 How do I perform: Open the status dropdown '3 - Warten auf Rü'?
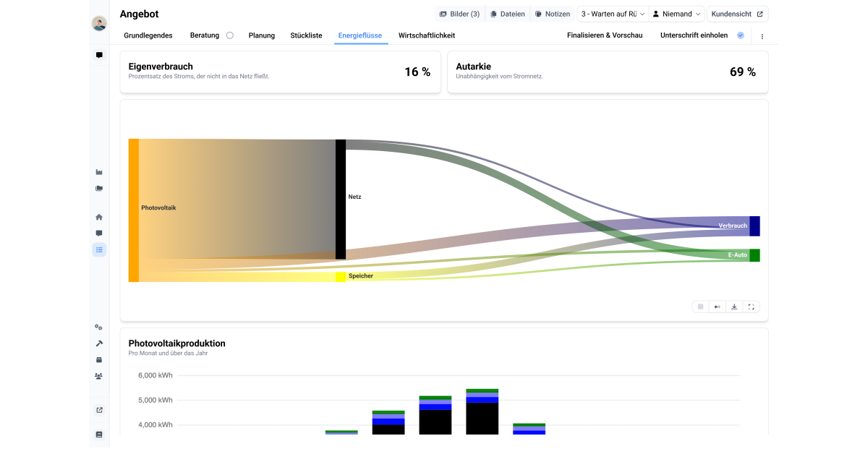[x=612, y=14]
